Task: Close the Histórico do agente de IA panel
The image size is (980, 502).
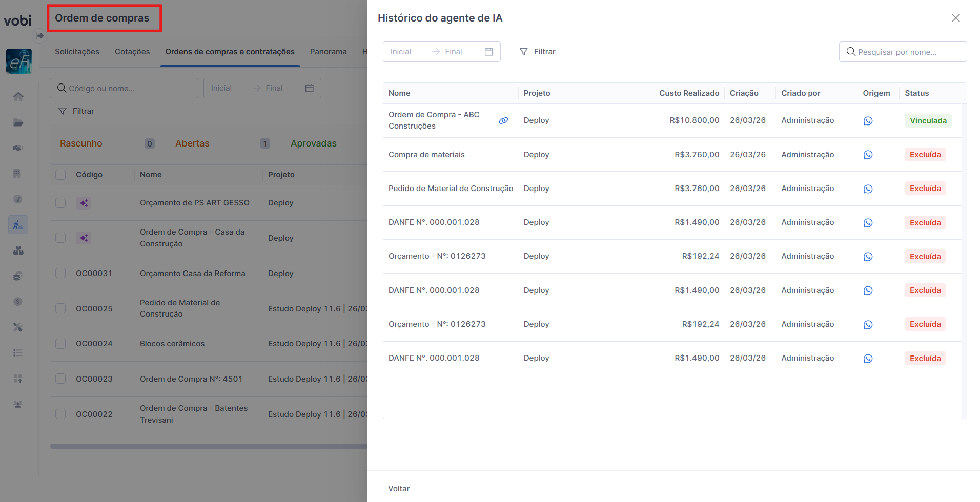Action: pyautogui.click(x=956, y=18)
